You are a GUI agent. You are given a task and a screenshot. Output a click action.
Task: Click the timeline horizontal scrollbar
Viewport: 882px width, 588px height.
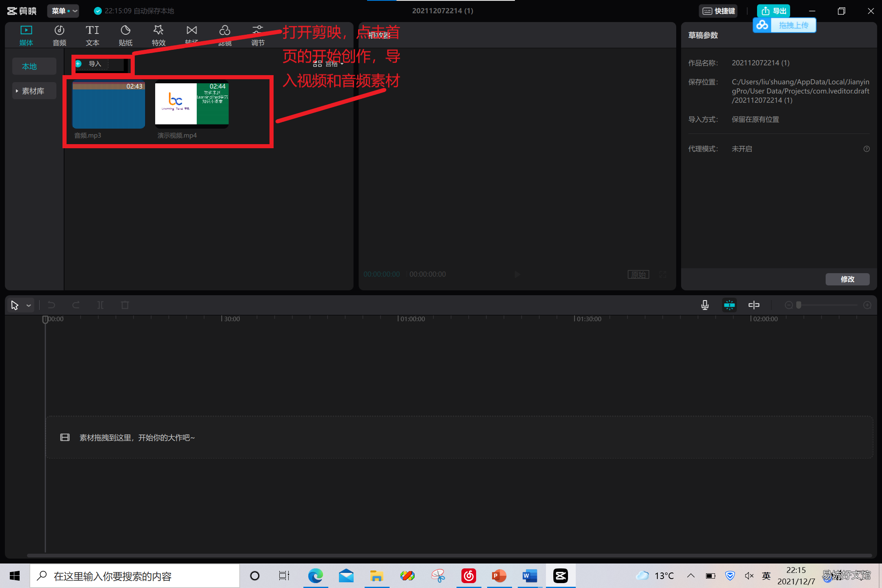coord(449,555)
